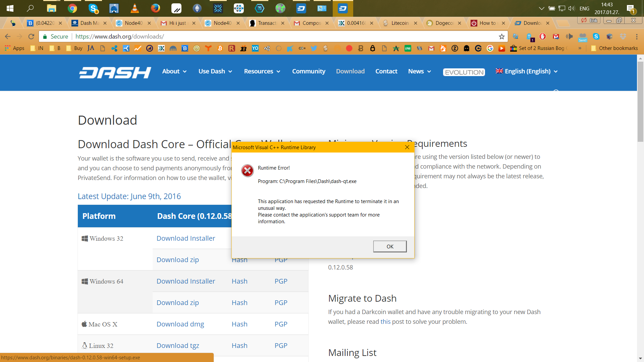Open the Download nav item
644x362 pixels.
pos(350,71)
